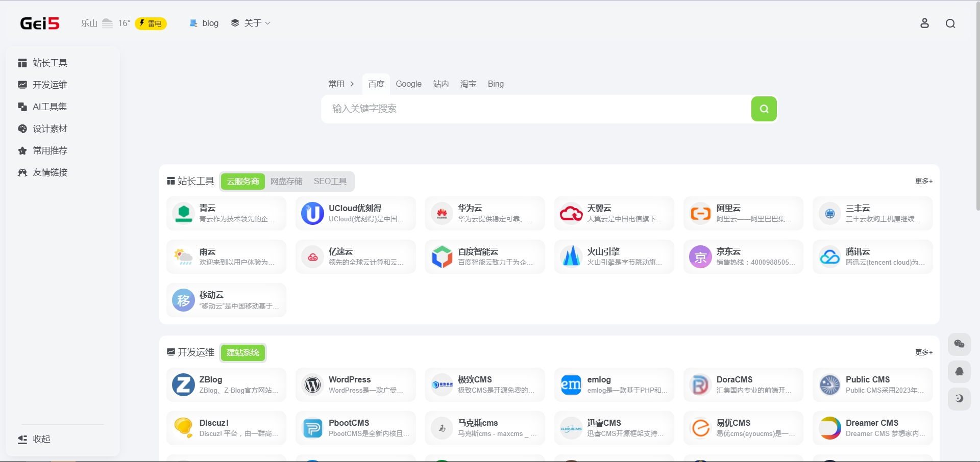
Task: Click the 易优CMS logo icon
Action: tap(700, 428)
